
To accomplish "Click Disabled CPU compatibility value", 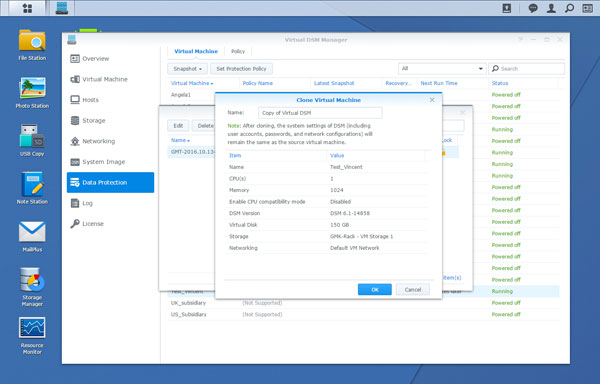I will point(341,202).
